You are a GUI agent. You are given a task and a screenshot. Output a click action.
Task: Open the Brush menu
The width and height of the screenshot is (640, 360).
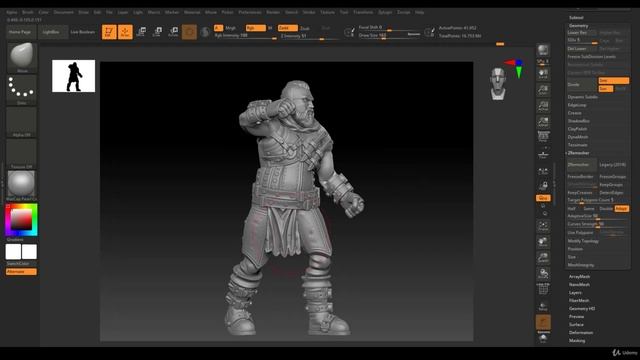(28, 12)
